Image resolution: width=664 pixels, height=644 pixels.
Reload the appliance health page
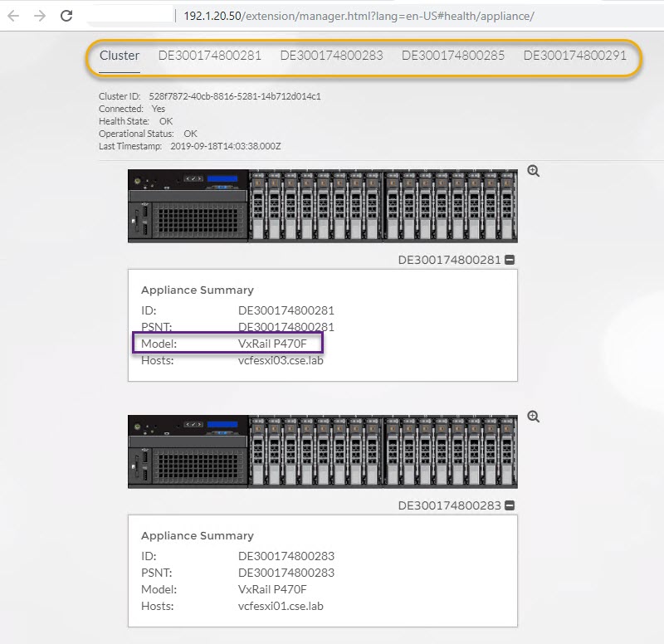pos(65,15)
